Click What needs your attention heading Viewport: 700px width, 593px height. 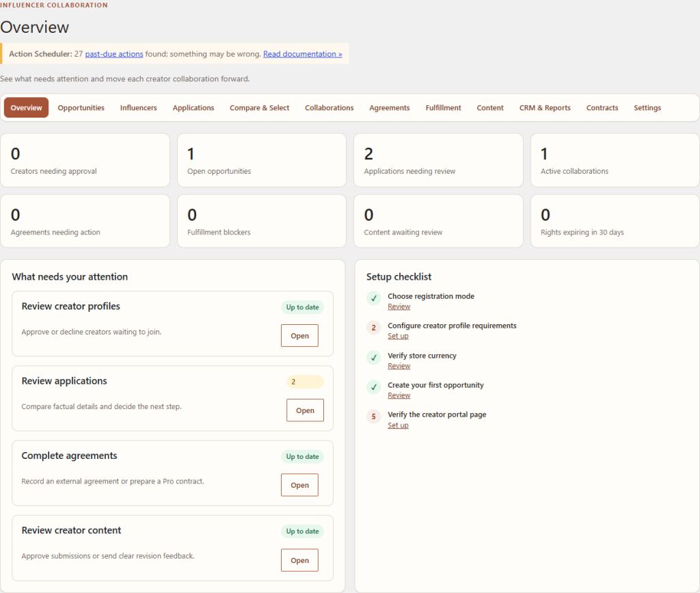coord(70,277)
